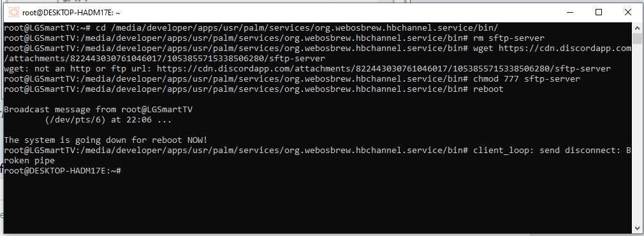Click the title bar text root@DESKTOP-HADM17E: ~

71,13
